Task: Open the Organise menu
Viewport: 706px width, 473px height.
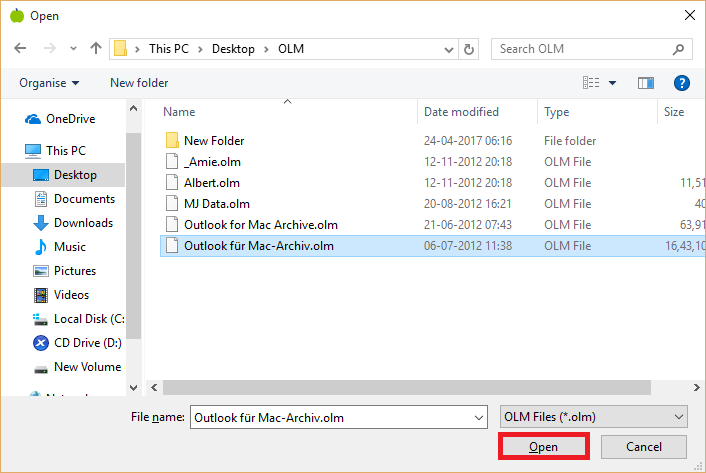Action: 49,83
